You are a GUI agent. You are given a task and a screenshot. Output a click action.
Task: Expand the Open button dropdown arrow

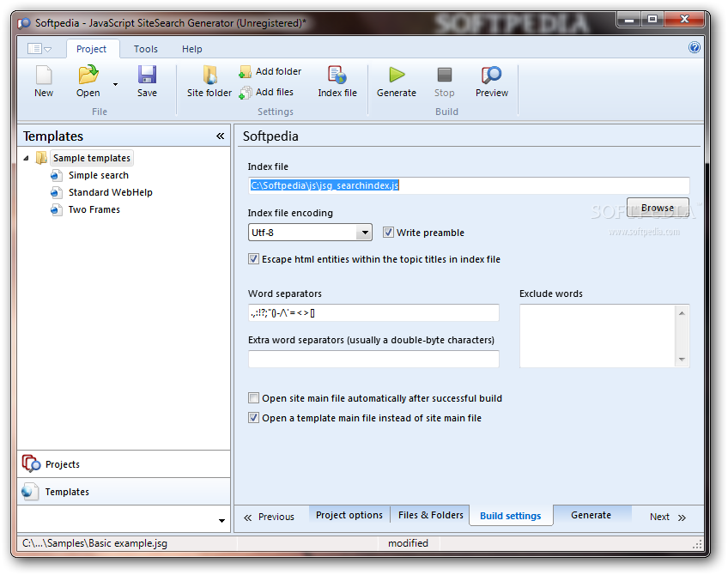115,84
